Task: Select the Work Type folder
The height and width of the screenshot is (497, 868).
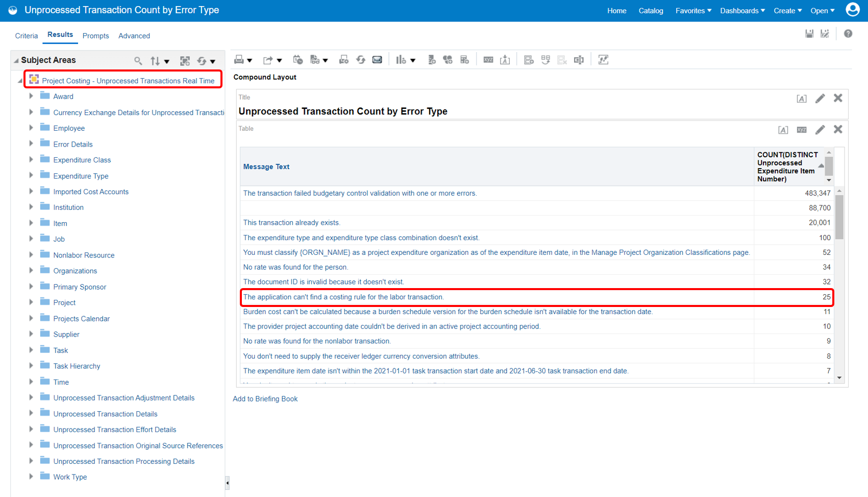Action: (70, 477)
